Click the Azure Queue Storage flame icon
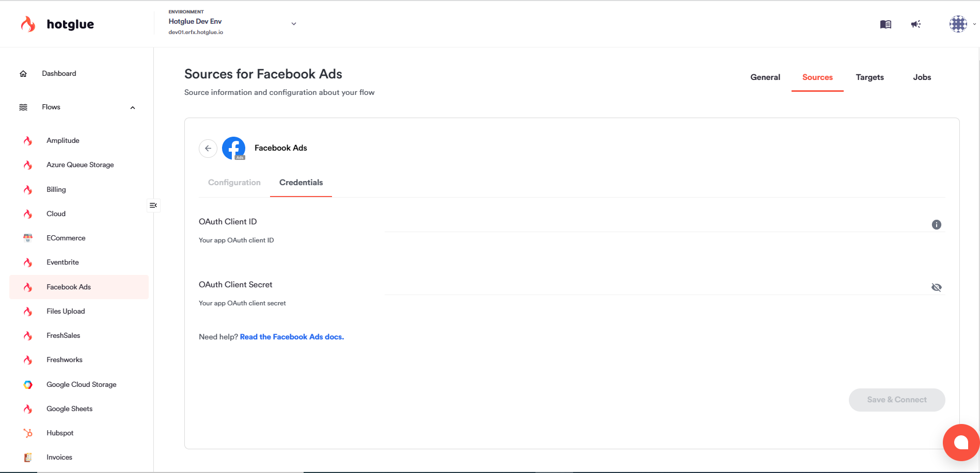Screen dimensions: 980x473 [28, 165]
